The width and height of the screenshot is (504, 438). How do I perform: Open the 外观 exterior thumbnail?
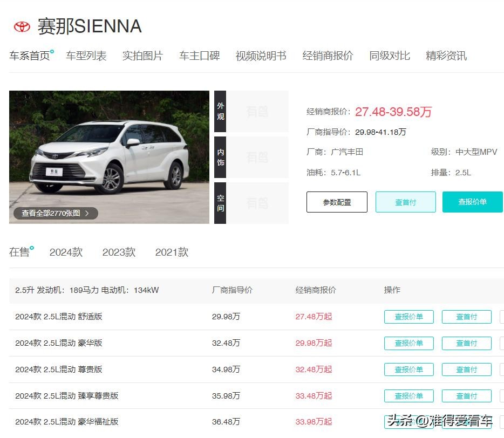(x=251, y=111)
